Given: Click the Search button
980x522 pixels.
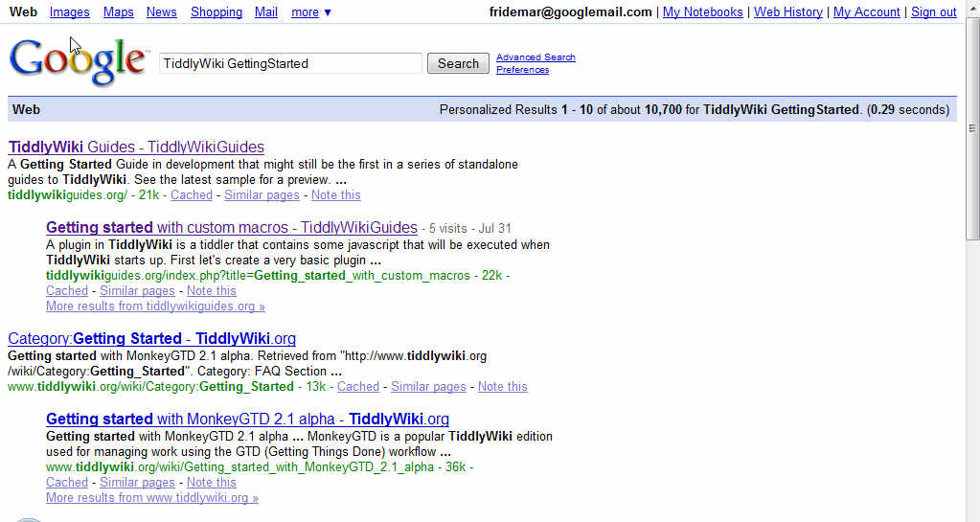Looking at the screenshot, I should pyautogui.click(x=458, y=63).
